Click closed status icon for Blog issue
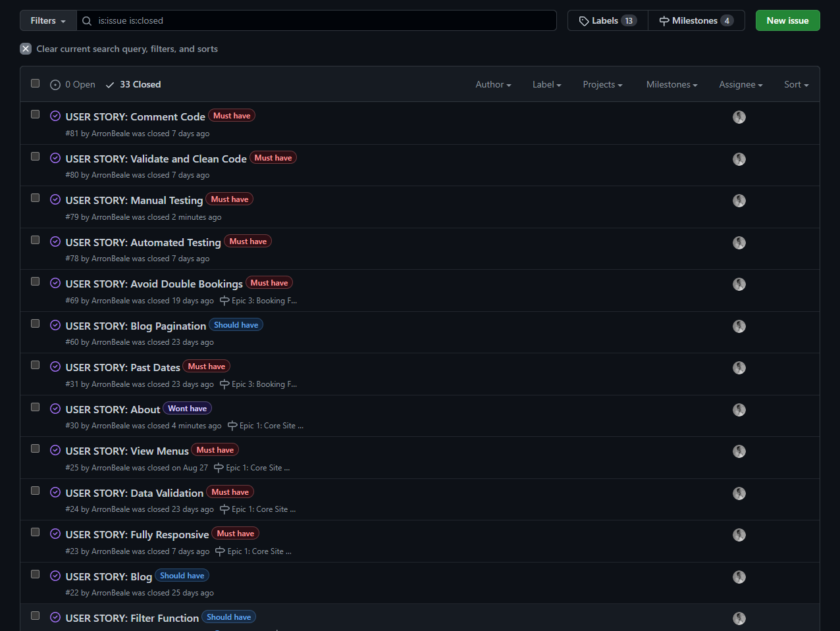The width and height of the screenshot is (840, 631). tap(55, 576)
